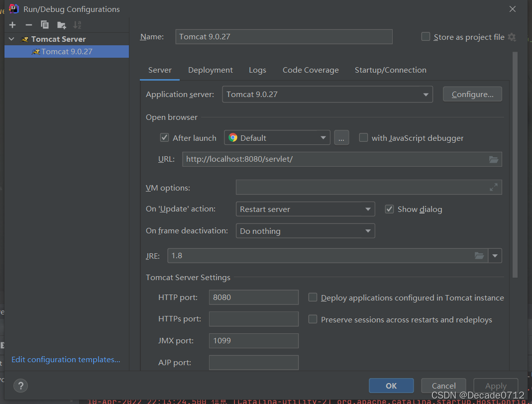This screenshot has height=404, width=532.
Task: Toggle the Show dialog checkbox
Action: pyautogui.click(x=389, y=209)
